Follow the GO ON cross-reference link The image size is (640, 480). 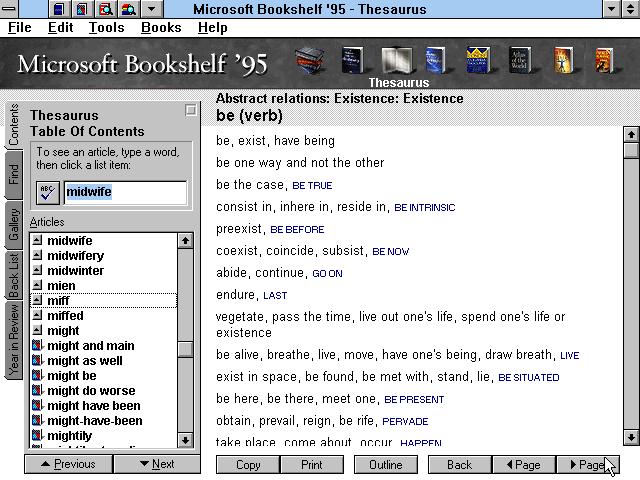pyautogui.click(x=327, y=274)
